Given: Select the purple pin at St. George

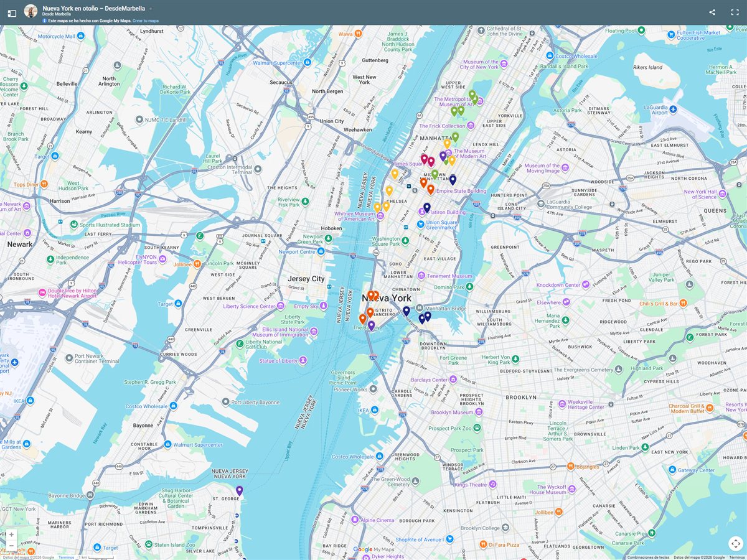Looking at the screenshot, I should (x=239, y=491).
